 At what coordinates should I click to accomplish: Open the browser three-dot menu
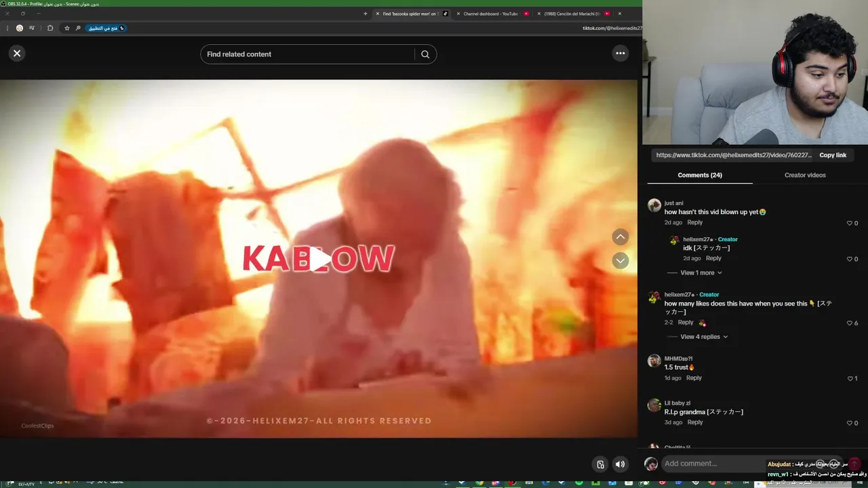[x=7, y=28]
